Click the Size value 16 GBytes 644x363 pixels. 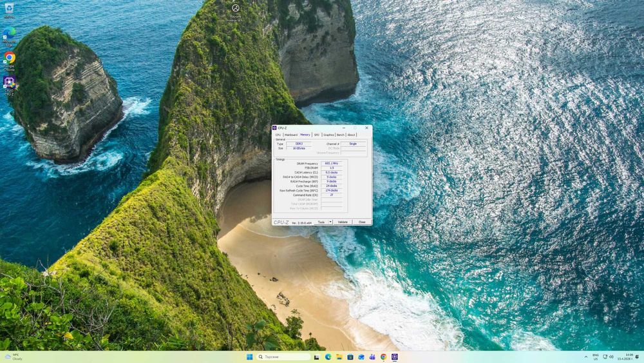[x=299, y=148]
